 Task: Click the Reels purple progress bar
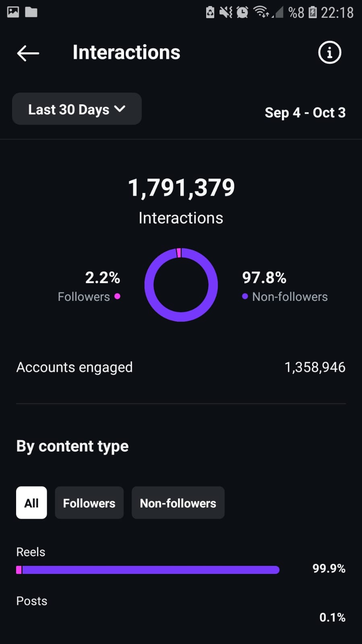pyautogui.click(x=151, y=569)
